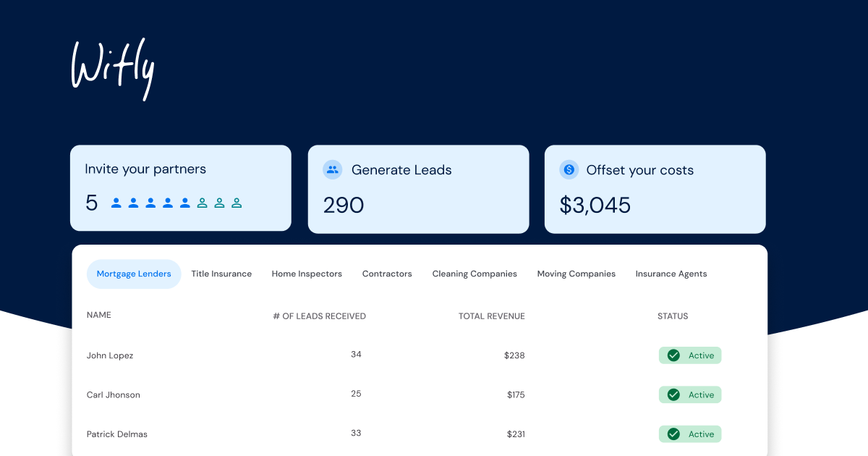Click the Offset your costs dollar icon
Image resolution: width=868 pixels, height=456 pixels.
click(x=569, y=170)
